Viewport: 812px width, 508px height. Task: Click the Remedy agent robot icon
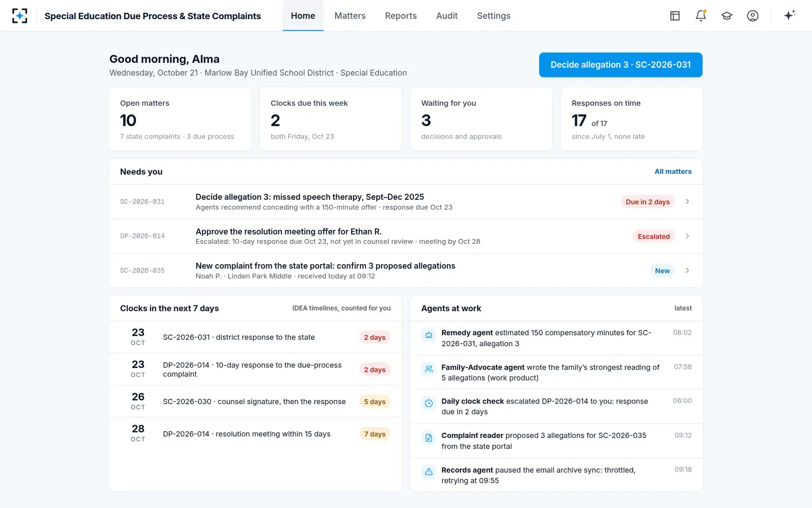coord(429,335)
